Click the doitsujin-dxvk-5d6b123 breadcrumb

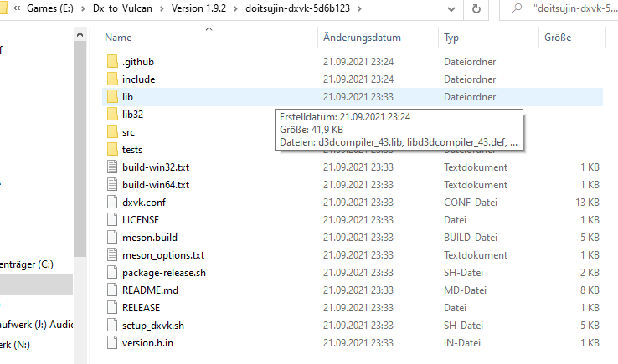point(297,8)
